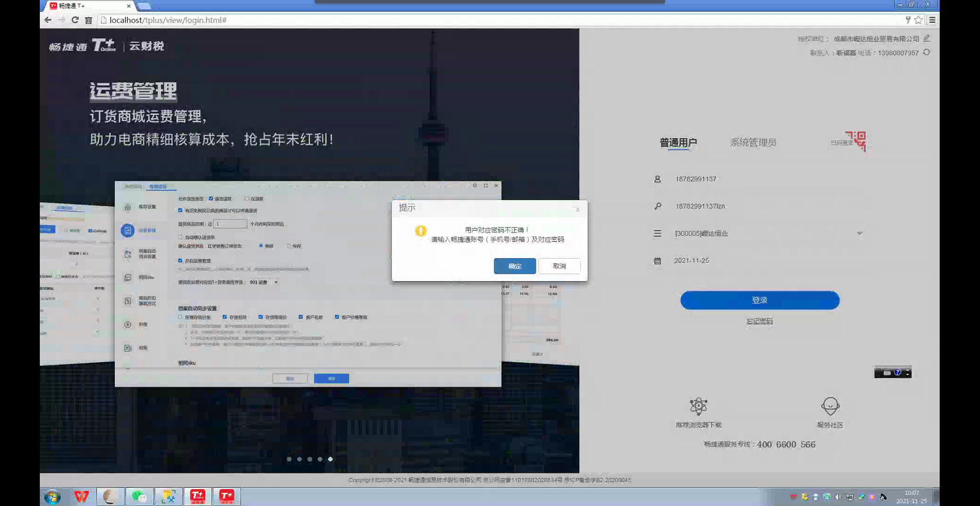Screen dimensions: 980x506
Task: Bookmark this page with the star
Action: [918, 20]
